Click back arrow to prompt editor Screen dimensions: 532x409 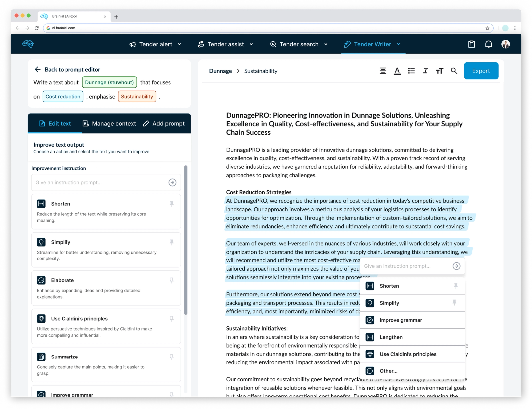pyautogui.click(x=38, y=69)
